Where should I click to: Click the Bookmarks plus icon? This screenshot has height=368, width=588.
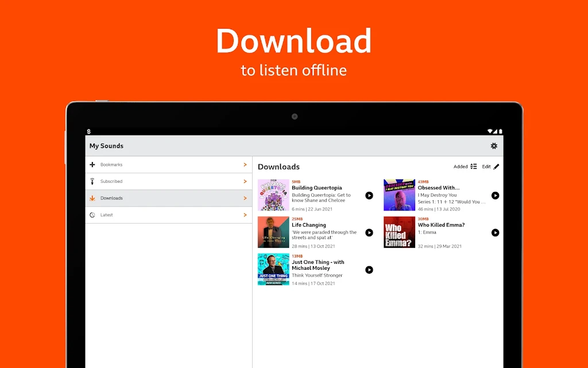[x=92, y=164]
